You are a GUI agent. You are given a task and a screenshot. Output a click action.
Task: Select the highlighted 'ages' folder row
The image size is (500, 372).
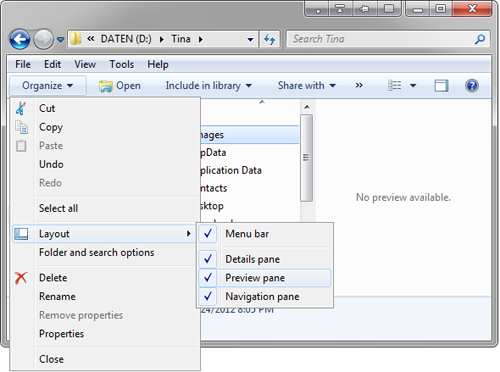coord(250,135)
